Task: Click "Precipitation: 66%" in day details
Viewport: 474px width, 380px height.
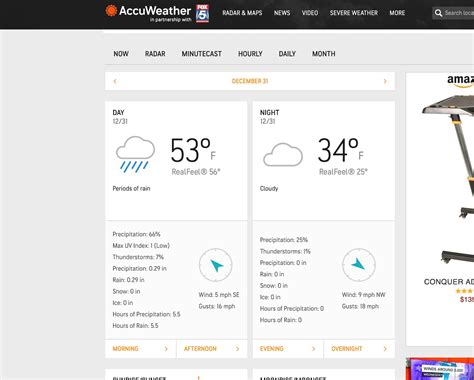Action: [x=136, y=234]
